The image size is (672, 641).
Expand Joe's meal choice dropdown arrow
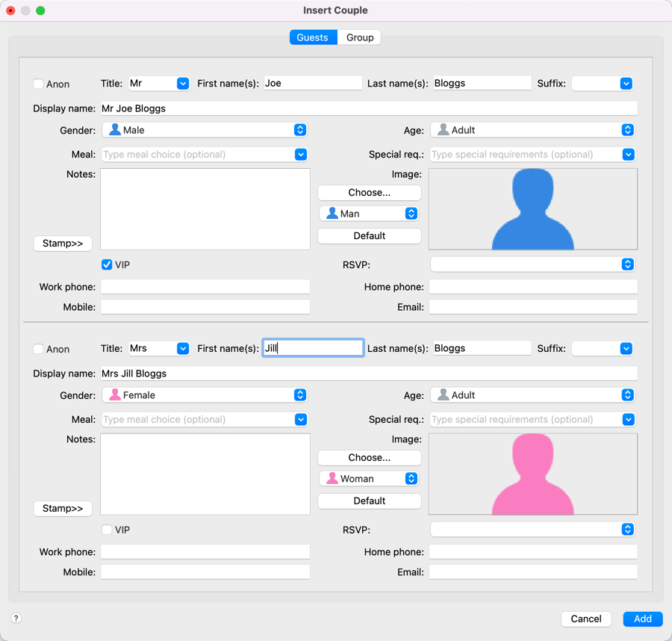click(x=300, y=155)
